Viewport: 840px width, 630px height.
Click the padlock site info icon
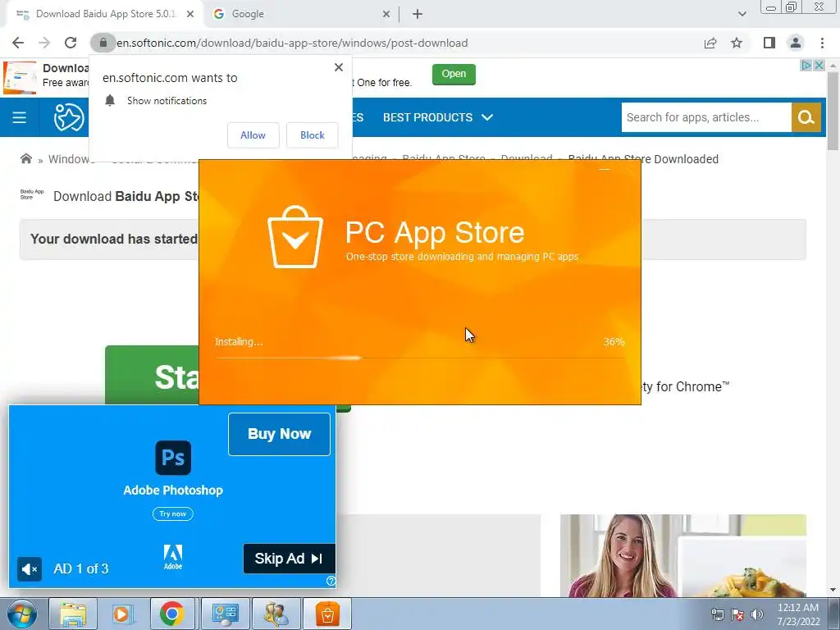(103, 43)
